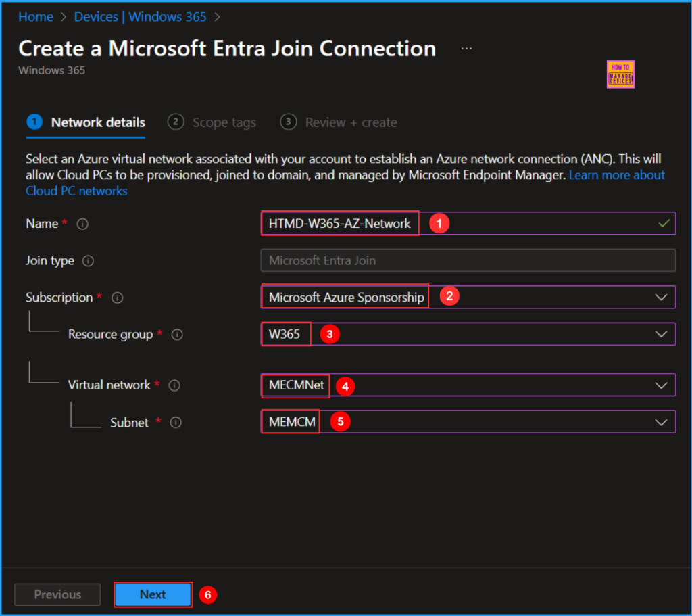Open the Subnet dropdown
Viewport: 692px width, 616px height.
[x=468, y=422]
